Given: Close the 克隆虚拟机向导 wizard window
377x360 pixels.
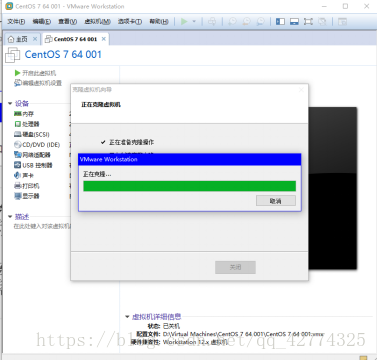Looking at the screenshot, I should [x=301, y=90].
